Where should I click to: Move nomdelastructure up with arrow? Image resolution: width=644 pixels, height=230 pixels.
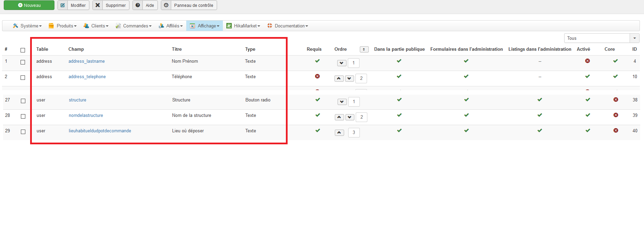(x=339, y=117)
